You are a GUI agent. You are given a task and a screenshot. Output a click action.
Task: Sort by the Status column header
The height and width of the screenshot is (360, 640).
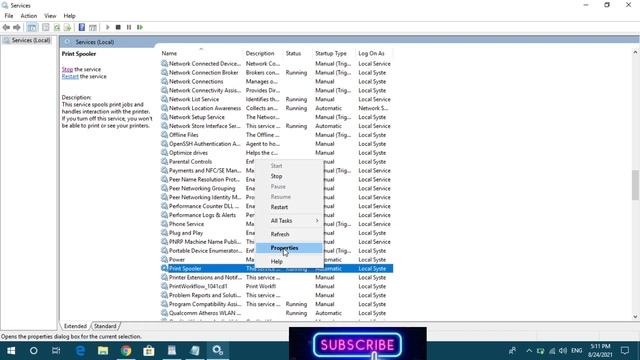tap(298, 53)
